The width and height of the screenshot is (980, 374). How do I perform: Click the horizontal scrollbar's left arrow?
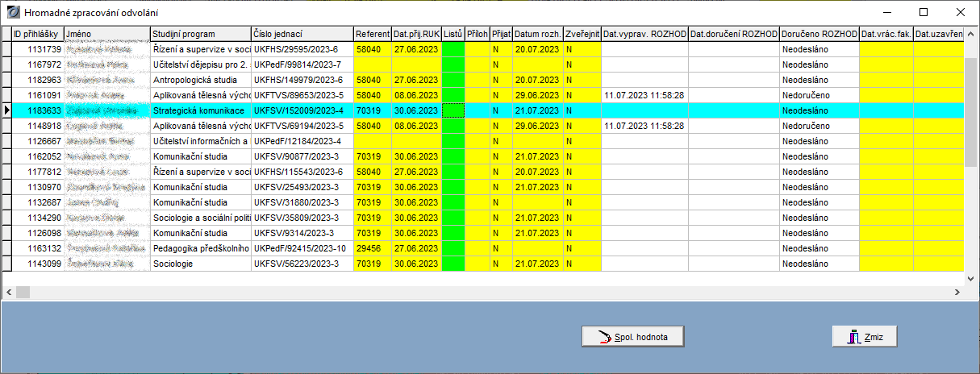10,291
